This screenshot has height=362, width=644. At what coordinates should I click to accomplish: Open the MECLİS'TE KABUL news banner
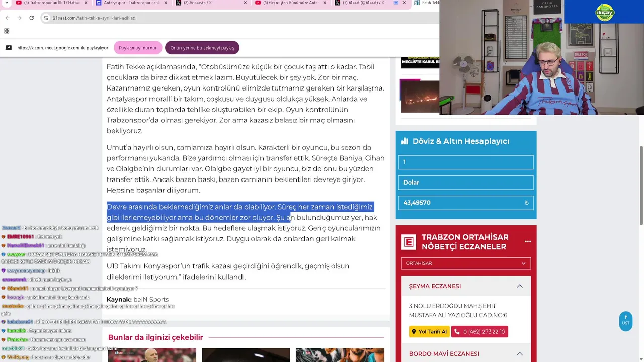(x=420, y=63)
